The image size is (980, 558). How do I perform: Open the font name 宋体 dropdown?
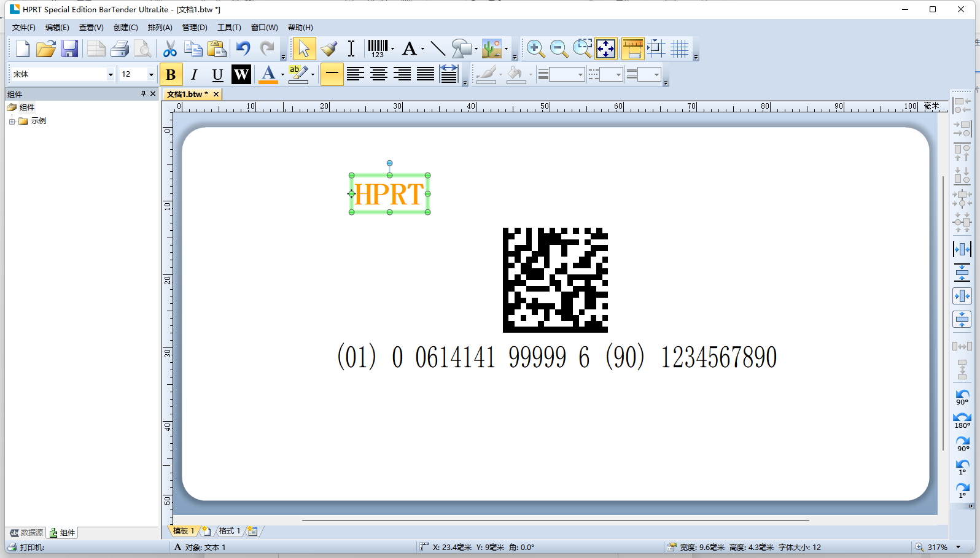pos(111,74)
